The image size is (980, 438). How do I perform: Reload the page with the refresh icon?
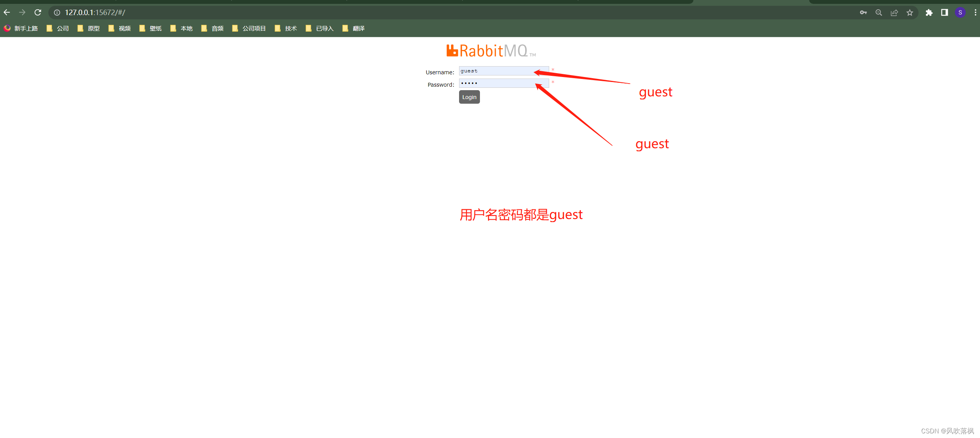(x=38, y=12)
